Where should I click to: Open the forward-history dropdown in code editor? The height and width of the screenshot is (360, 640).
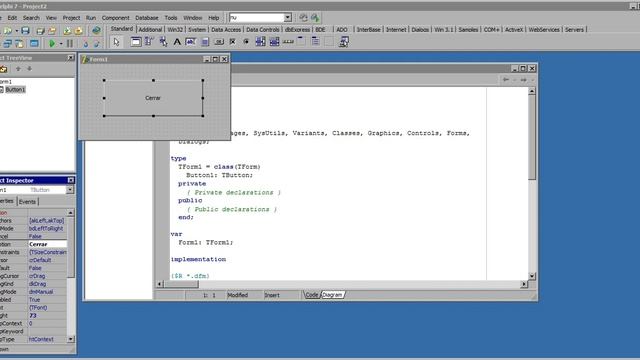point(532,80)
